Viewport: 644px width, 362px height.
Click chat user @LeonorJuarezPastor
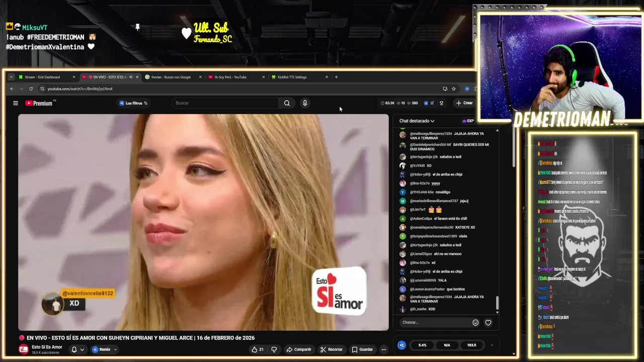pos(427,289)
